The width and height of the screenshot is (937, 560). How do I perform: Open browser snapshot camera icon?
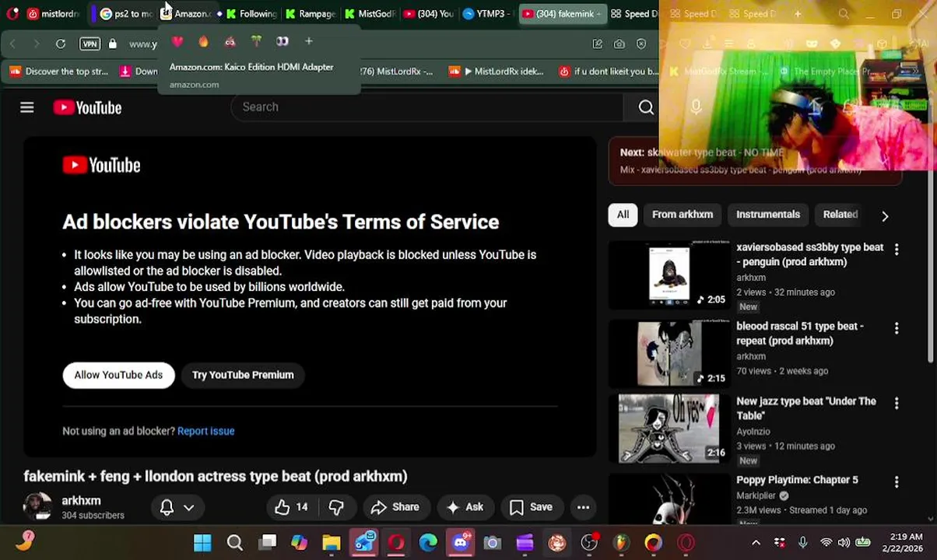619,44
